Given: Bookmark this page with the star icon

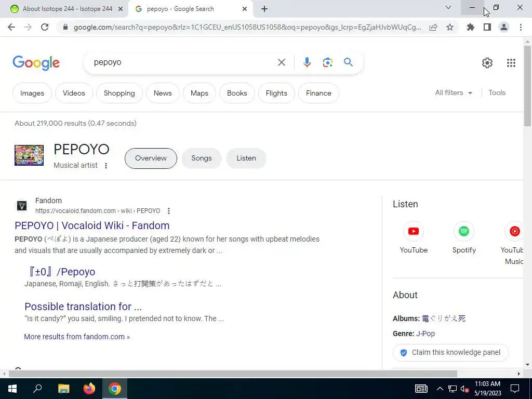Looking at the screenshot, I should 450,27.
